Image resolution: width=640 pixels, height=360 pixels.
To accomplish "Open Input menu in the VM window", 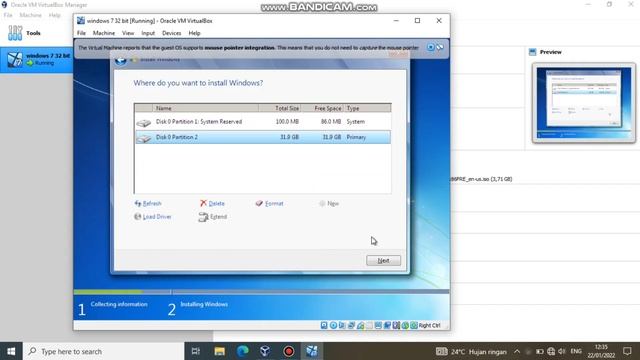I will [148, 33].
